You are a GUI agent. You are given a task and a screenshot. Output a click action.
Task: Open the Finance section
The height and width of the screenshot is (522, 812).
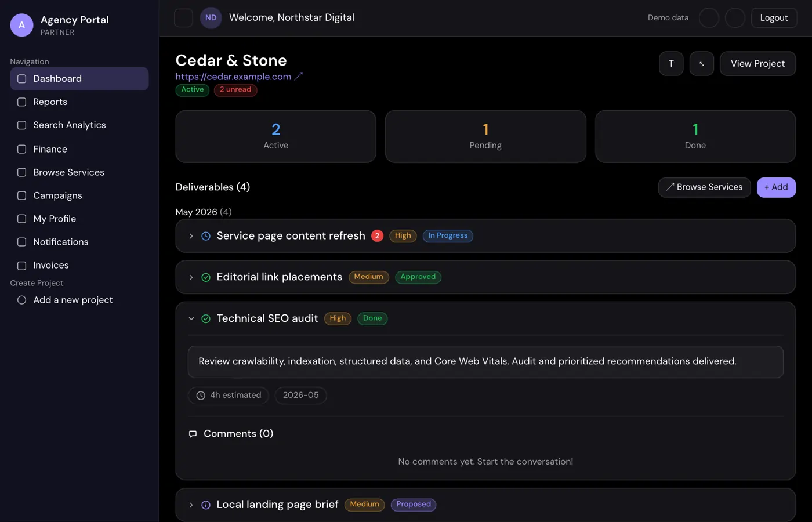tap(79, 149)
